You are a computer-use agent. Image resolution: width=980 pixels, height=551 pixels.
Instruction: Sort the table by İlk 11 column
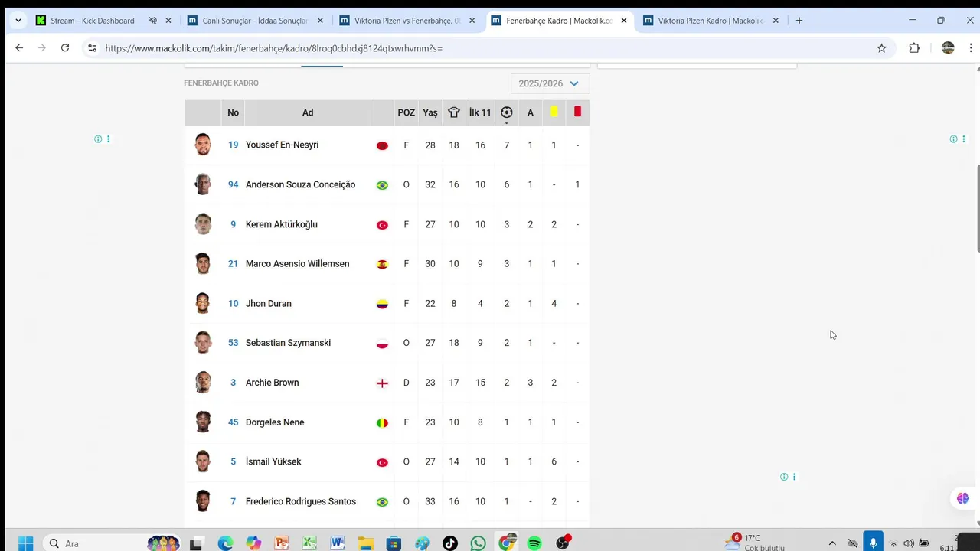[x=480, y=112]
